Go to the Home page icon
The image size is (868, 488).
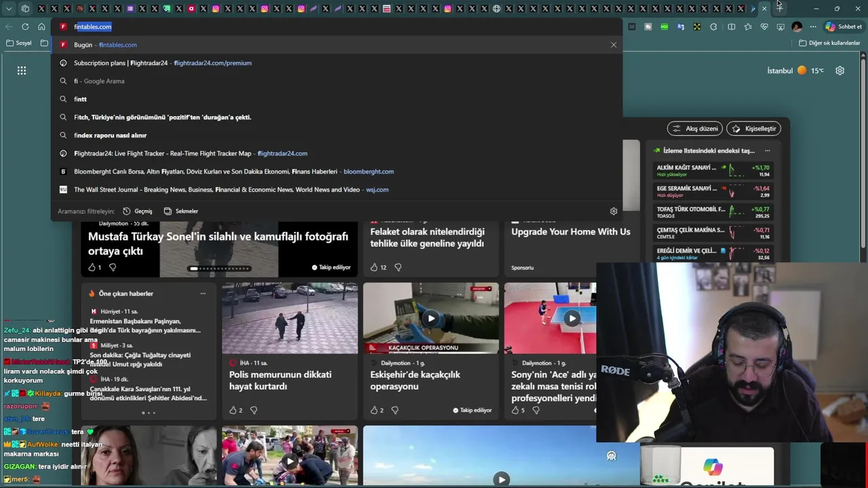click(41, 26)
